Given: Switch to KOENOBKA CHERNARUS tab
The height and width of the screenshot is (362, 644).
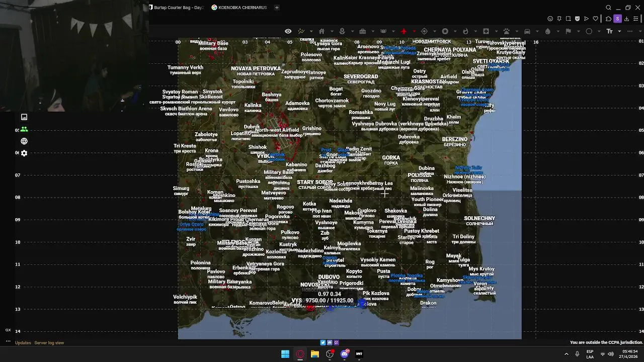Looking at the screenshot, I should click(239, 8).
